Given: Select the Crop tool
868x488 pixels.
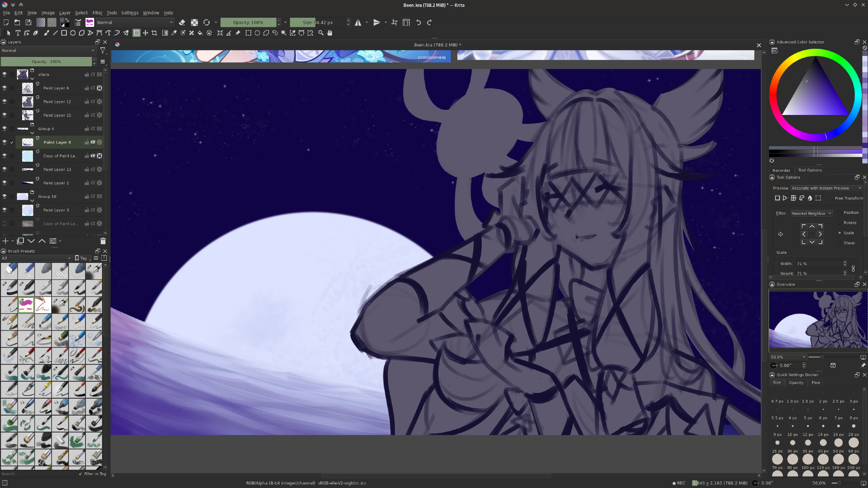Looking at the screenshot, I should point(154,33).
